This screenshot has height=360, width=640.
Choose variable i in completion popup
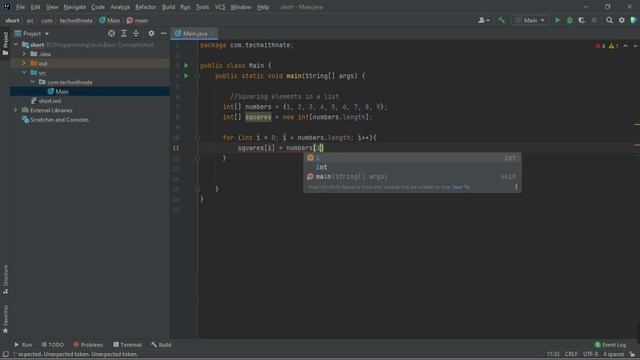412,158
